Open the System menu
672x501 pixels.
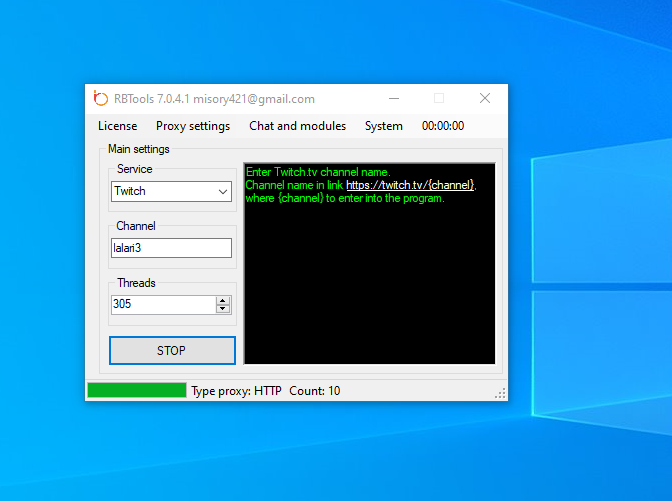tap(384, 126)
